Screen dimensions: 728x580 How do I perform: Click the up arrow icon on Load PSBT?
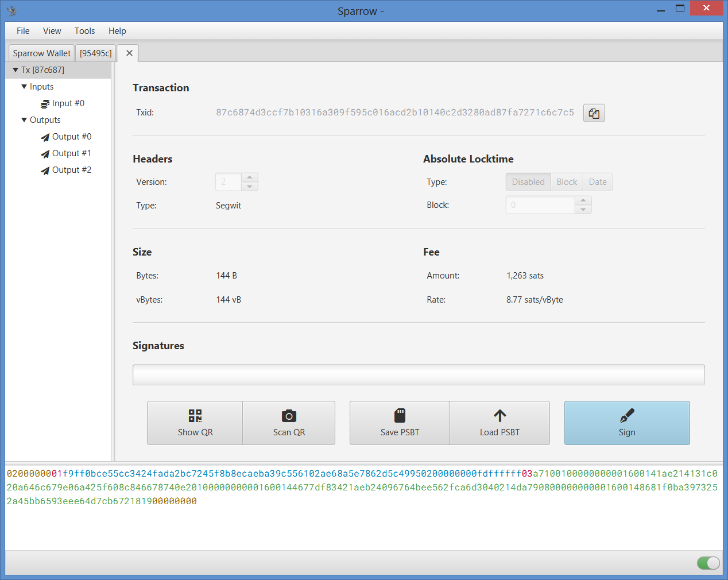[x=500, y=415]
